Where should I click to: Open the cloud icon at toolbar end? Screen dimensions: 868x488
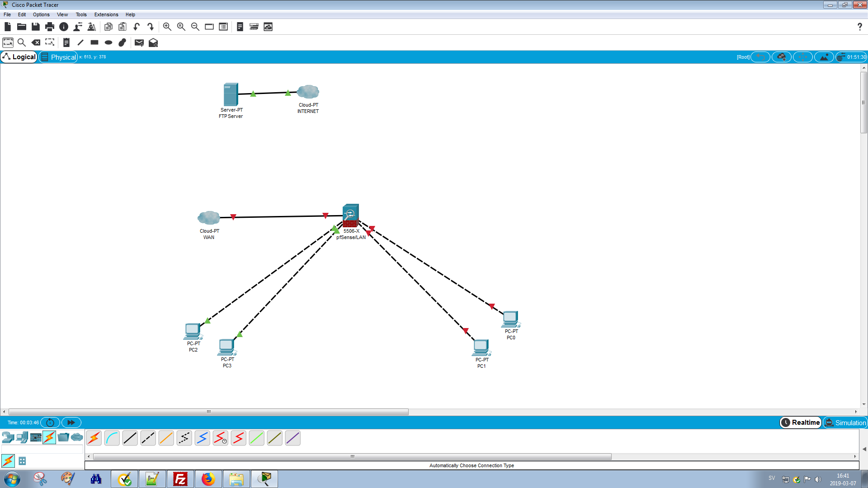click(268, 27)
